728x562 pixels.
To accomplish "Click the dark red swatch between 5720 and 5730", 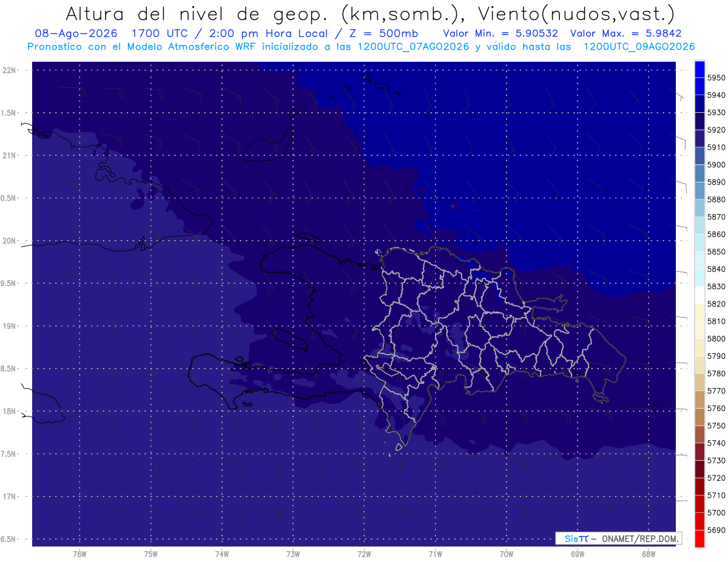I will pyautogui.click(x=699, y=469).
